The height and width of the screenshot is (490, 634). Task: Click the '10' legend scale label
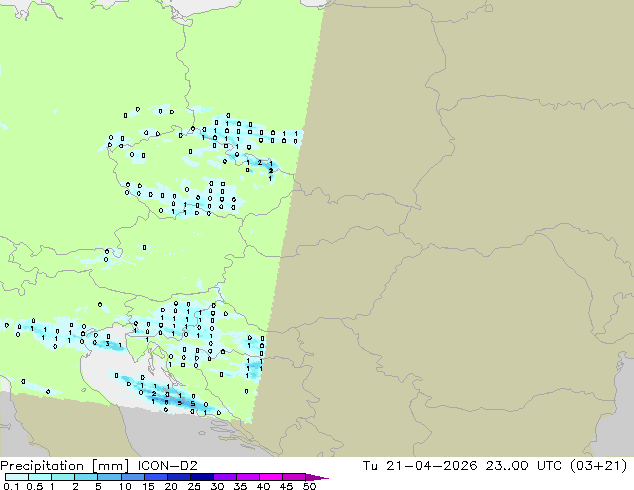pyautogui.click(x=125, y=486)
